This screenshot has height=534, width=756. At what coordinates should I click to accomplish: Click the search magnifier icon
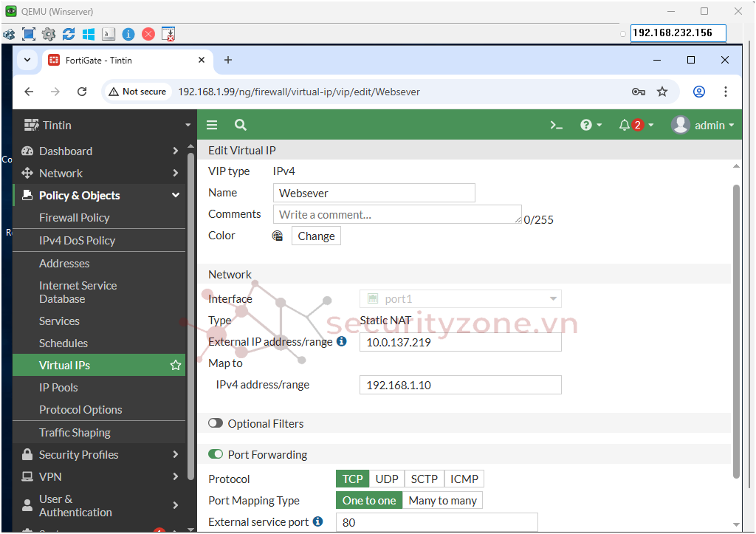click(240, 126)
